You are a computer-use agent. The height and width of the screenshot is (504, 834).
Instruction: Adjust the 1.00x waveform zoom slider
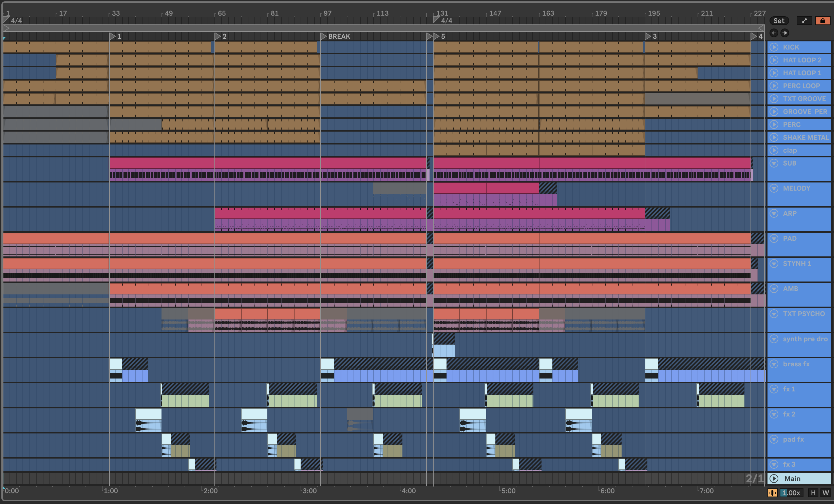pos(791,493)
